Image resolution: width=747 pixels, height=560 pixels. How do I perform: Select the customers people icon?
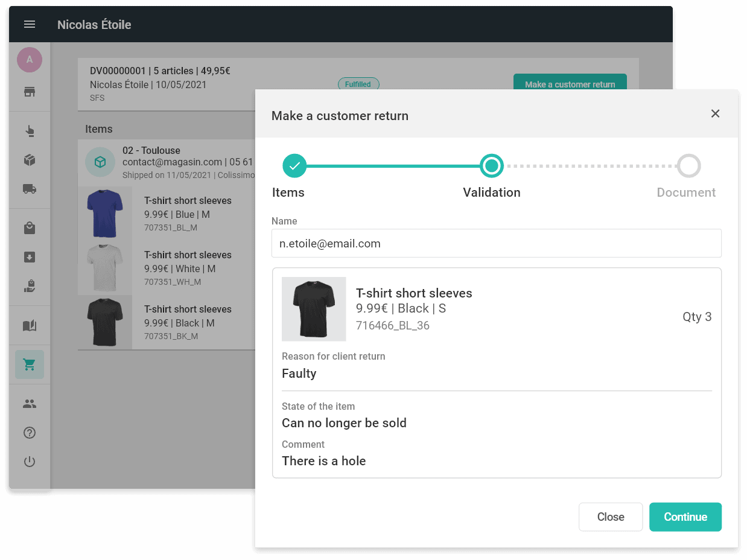tap(30, 404)
